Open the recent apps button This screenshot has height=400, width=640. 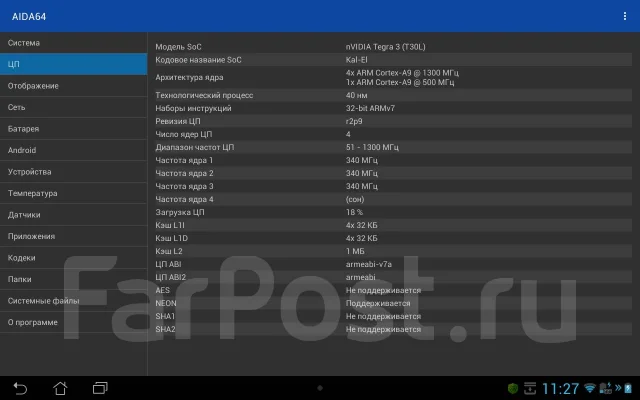coord(100,388)
